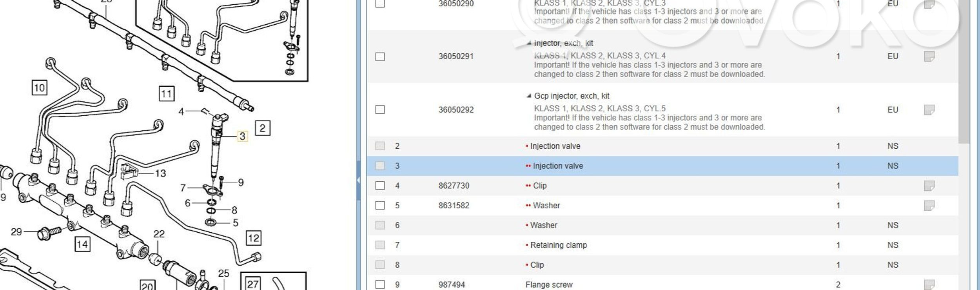
Task: Open note icon for Washer 8631582
Action: click(929, 206)
